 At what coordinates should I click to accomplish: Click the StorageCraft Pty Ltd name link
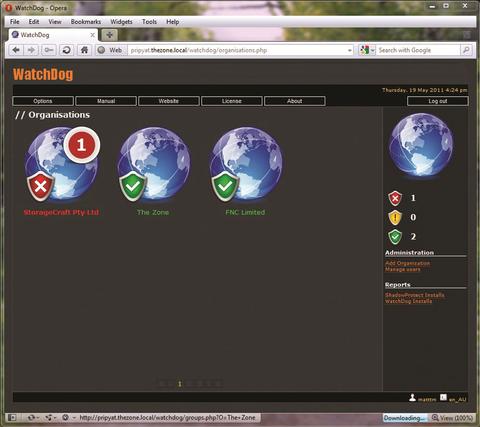(61, 212)
